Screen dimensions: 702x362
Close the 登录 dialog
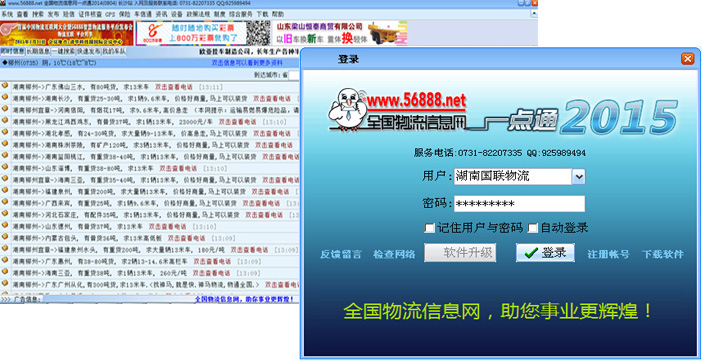click(687, 59)
